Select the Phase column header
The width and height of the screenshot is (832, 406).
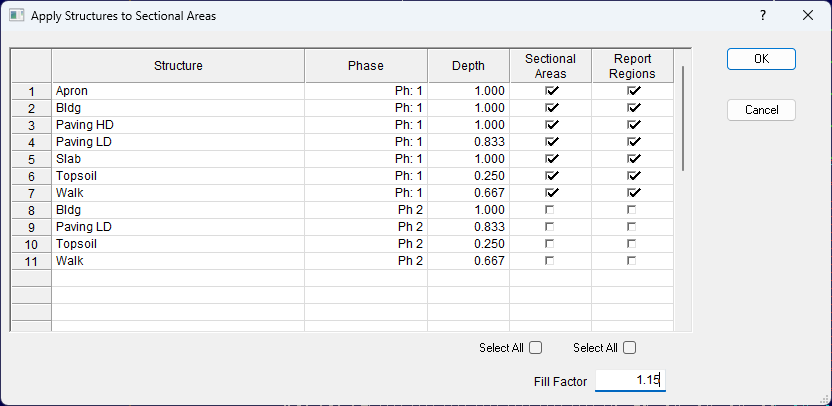366,66
